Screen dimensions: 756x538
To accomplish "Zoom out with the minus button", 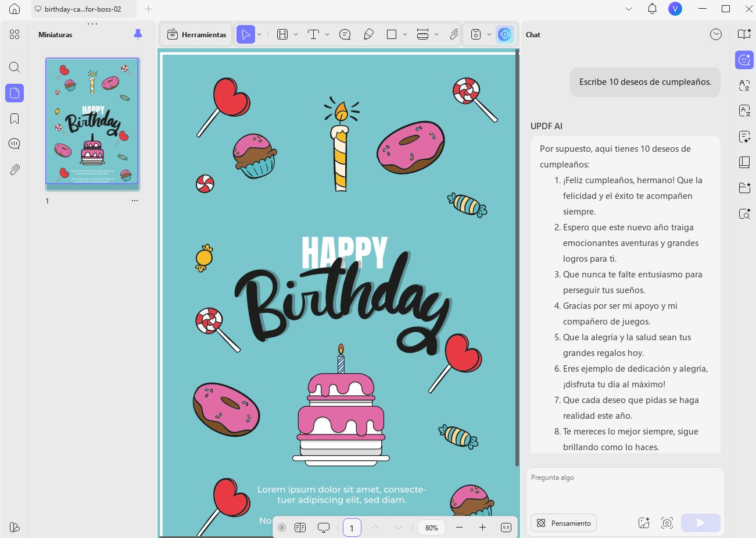I will pos(460,528).
